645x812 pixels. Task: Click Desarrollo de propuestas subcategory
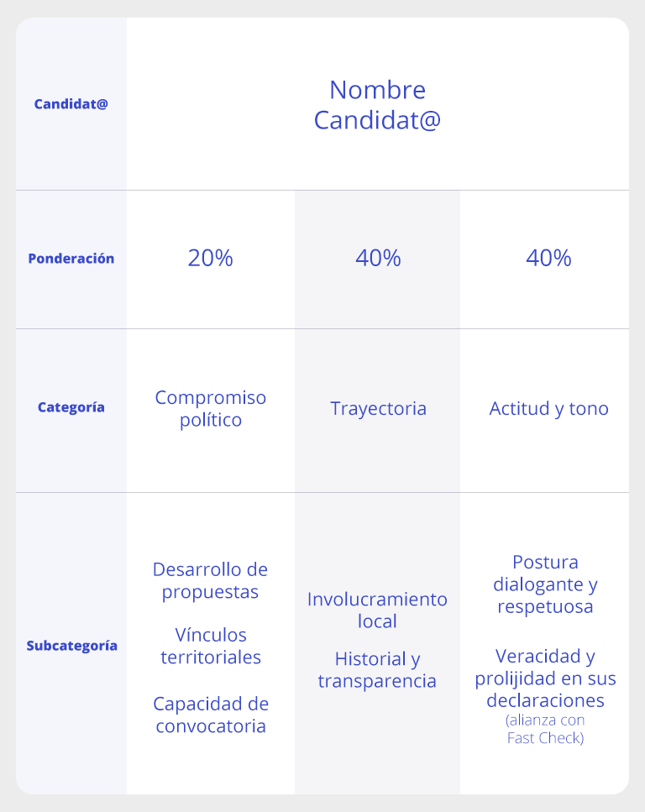point(210,580)
